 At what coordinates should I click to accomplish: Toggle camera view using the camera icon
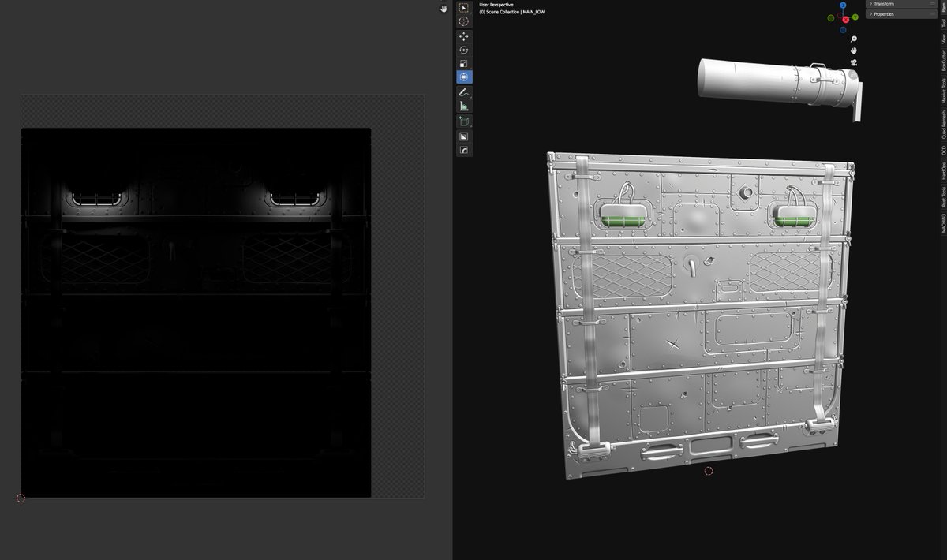[x=854, y=62]
